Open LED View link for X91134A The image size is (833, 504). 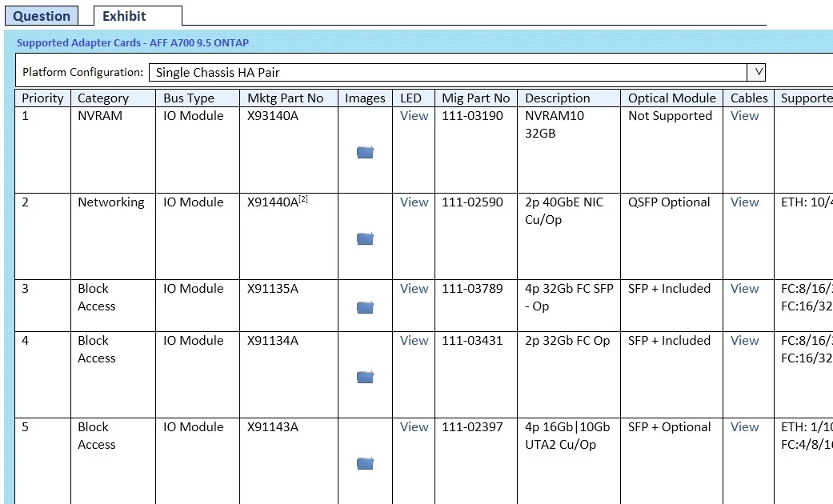coord(414,341)
